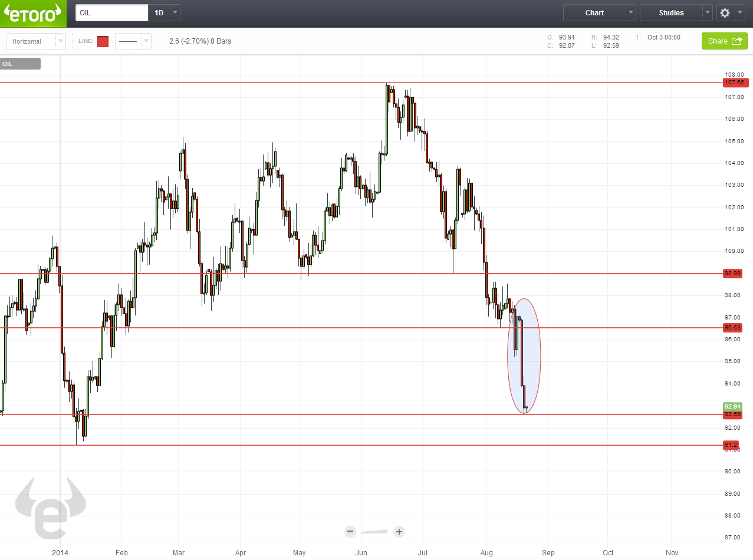Select the 107.65 horizontal line price label
The image size is (753, 560).
736,83
